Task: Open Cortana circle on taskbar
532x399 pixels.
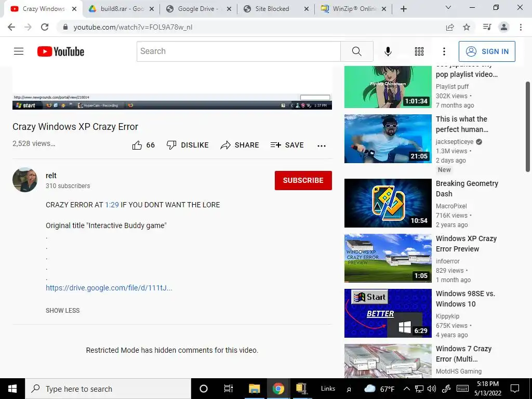Action: (x=203, y=389)
